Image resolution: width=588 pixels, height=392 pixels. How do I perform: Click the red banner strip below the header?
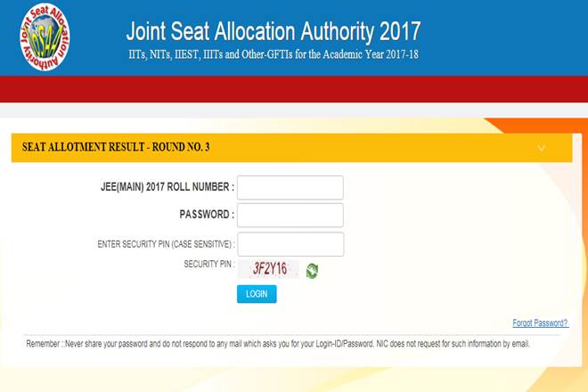pyautogui.click(x=294, y=89)
